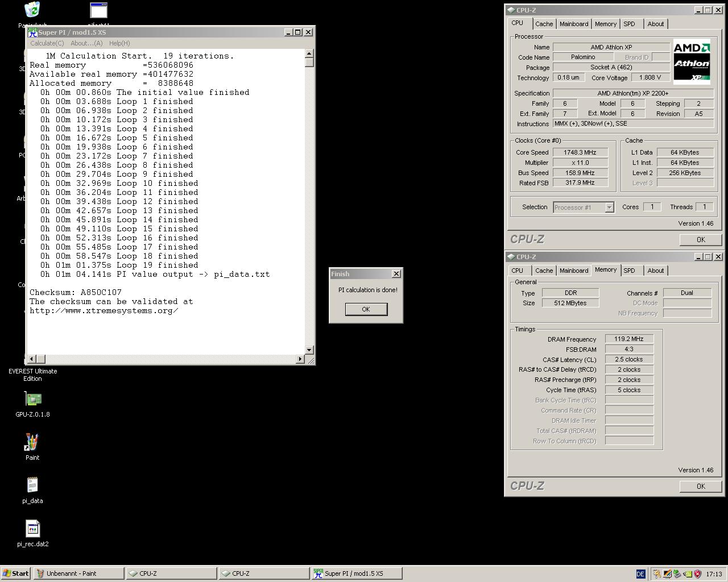Viewport: 728px width, 582px height.
Task: Click the DRAM Frequency value 119.2 MHz
Action: [629, 339]
